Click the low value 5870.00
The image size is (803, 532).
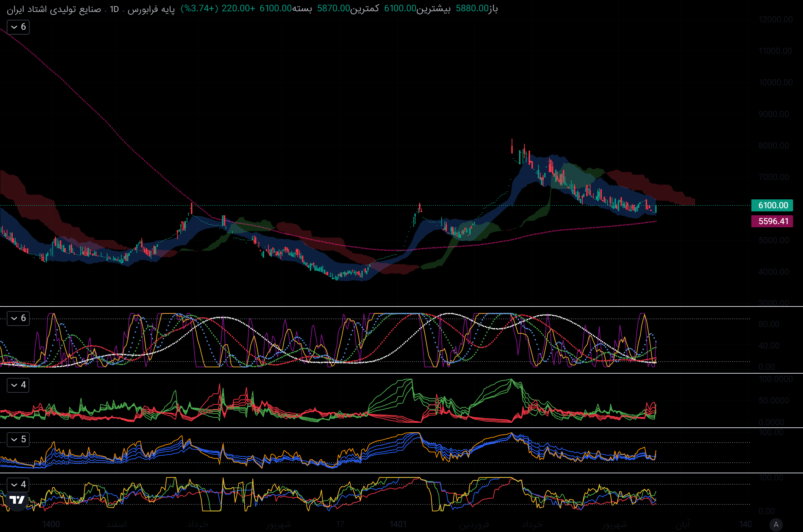[x=333, y=8]
